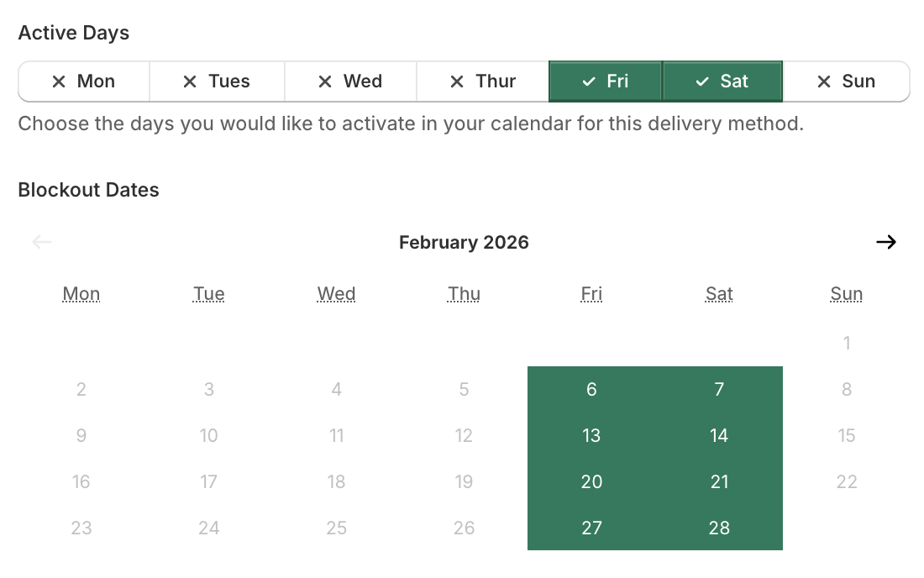Select February 6 on the calendar
The image size is (924, 578).
[x=591, y=389]
